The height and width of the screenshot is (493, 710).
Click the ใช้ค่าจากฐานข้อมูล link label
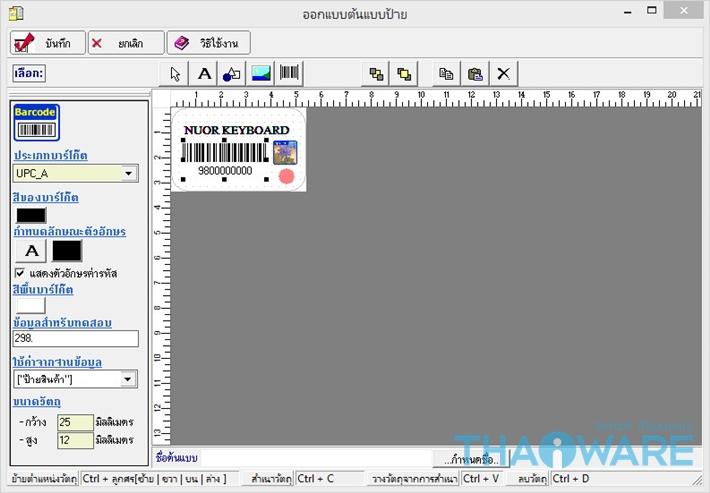click(x=58, y=362)
